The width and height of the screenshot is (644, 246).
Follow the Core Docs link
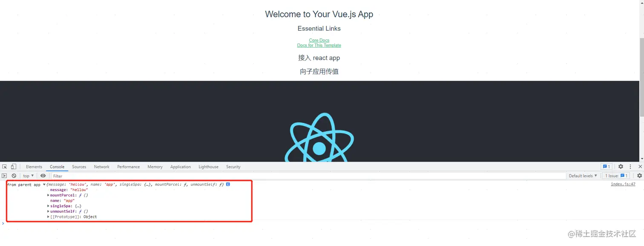[x=319, y=41]
